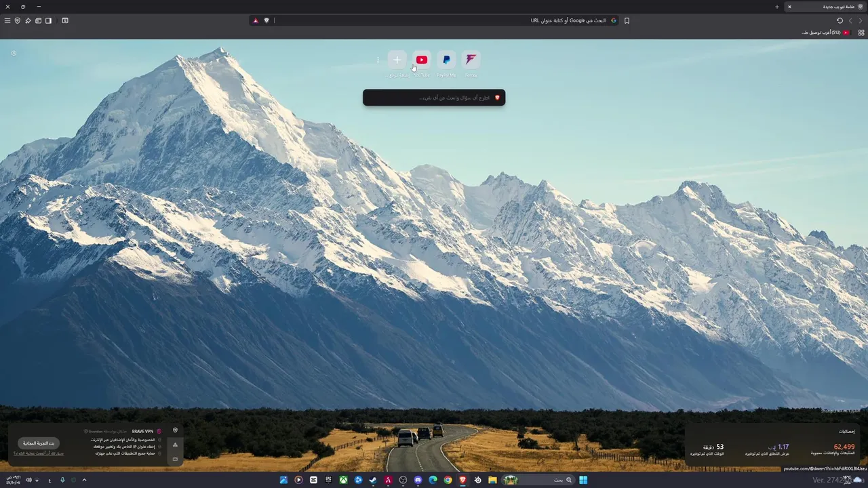Image resolution: width=868 pixels, height=488 pixels.
Task: Click the Brave Rewards triangle icon
Action: click(256, 20)
